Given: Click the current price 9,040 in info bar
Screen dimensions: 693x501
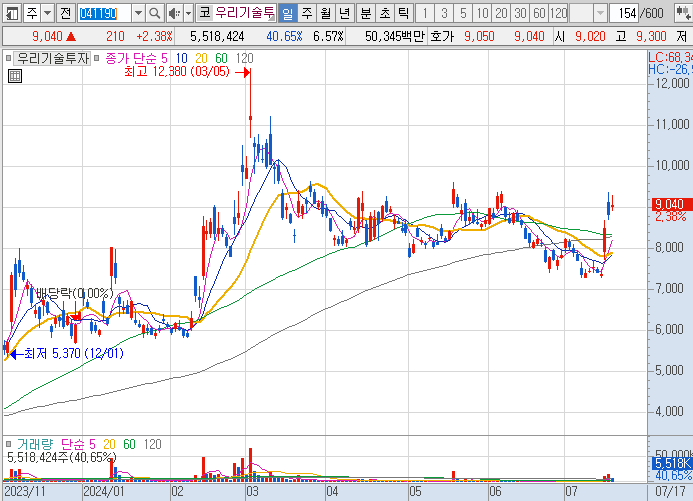Looking at the screenshot, I should click(47, 36).
